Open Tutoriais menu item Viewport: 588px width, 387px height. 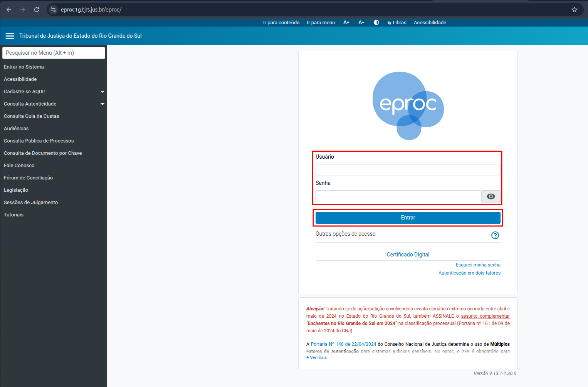pos(14,215)
